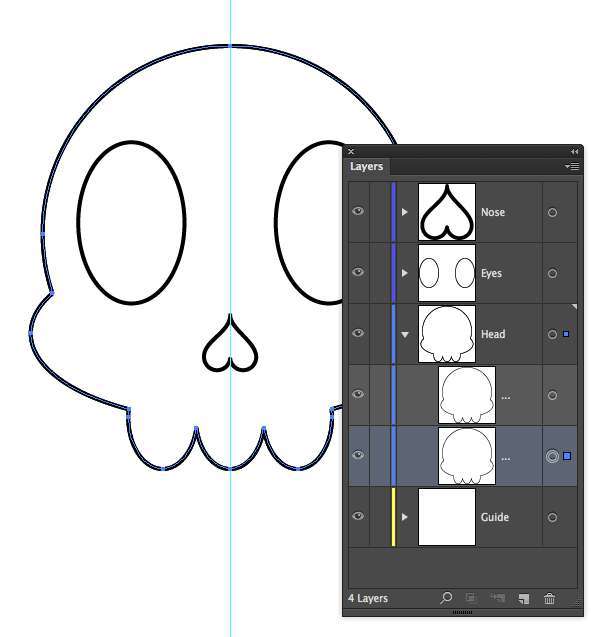Click the "..." name of highlighted sublayer
This screenshot has width=591, height=637.
tap(506, 459)
